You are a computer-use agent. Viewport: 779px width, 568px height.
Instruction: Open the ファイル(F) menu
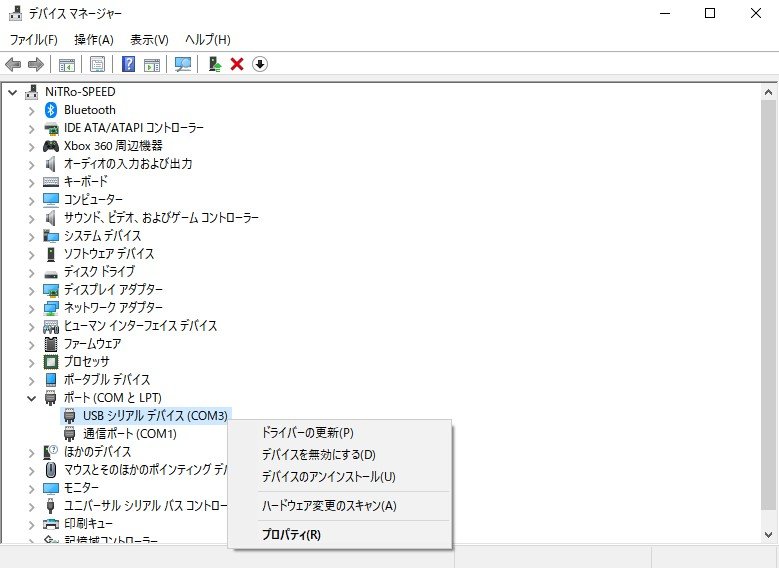click(x=33, y=39)
